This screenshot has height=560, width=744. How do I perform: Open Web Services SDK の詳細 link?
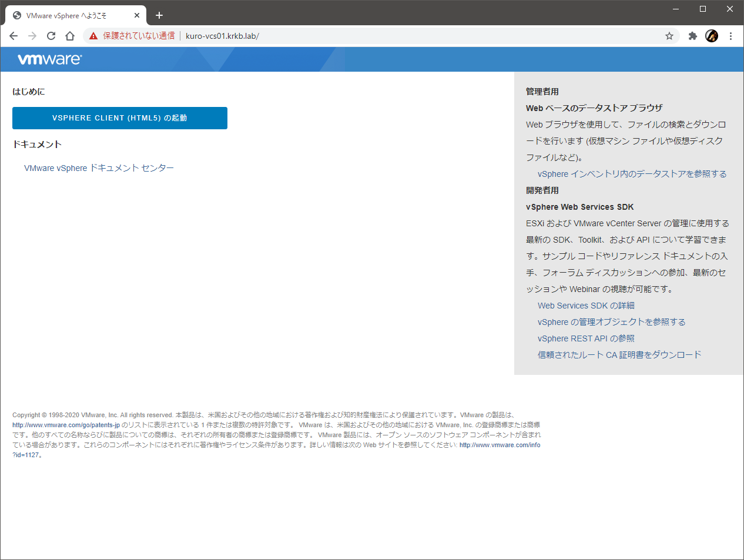[x=586, y=306]
